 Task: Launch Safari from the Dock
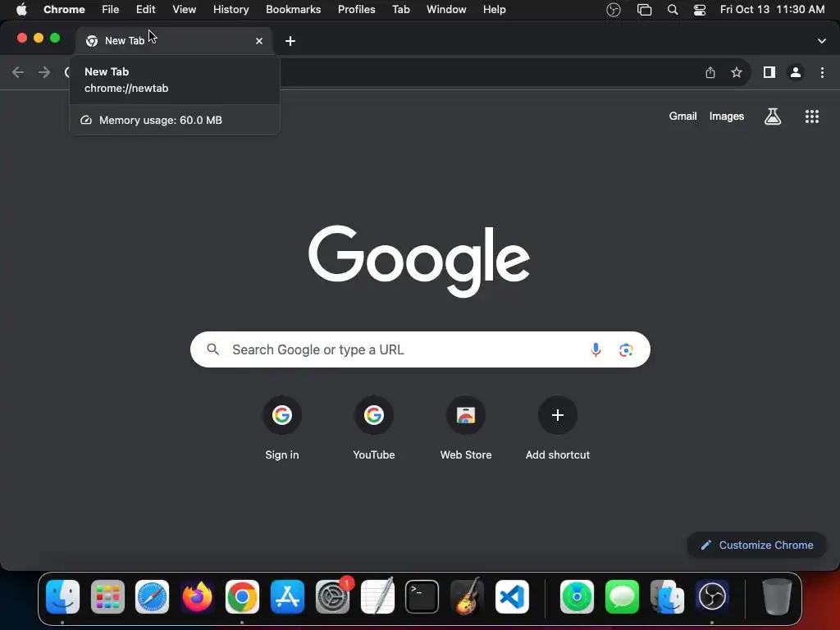152,597
